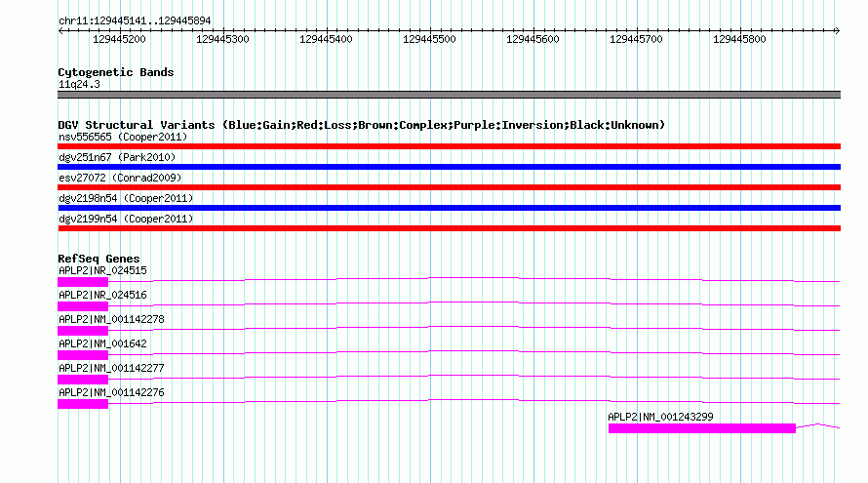This screenshot has width=868, height=483.
Task: Select the blue dgv251n67 gain bar
Action: pyautogui.click(x=449, y=167)
